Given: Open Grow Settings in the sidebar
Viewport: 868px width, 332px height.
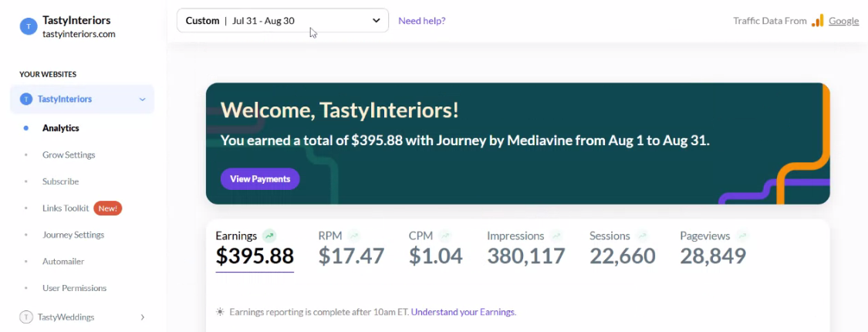Looking at the screenshot, I should 69,154.
